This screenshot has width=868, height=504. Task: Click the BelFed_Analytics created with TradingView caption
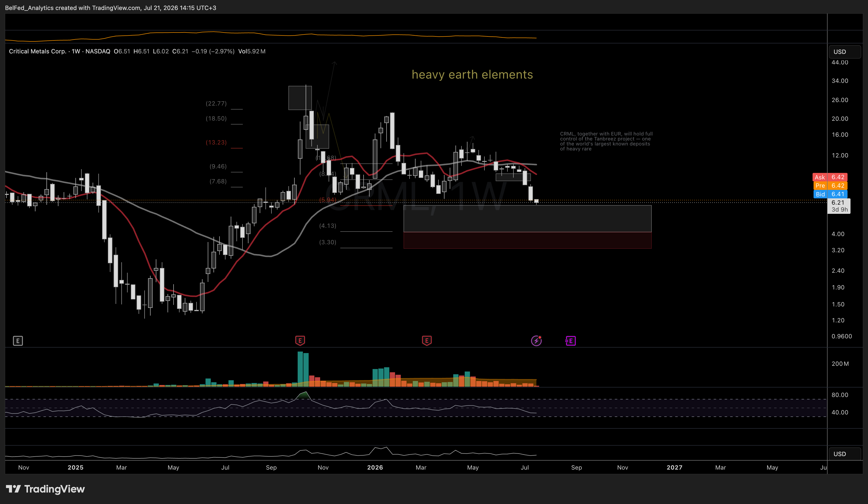tap(111, 7)
